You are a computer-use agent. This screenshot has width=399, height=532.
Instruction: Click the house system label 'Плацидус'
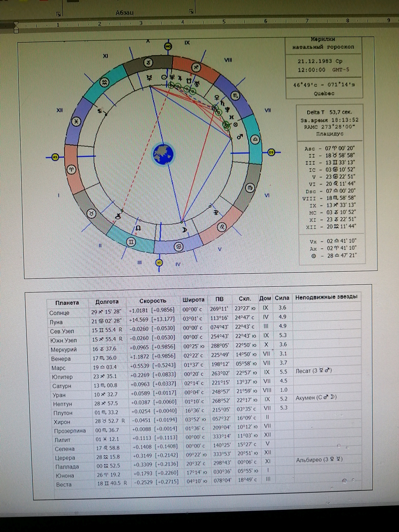(329, 134)
